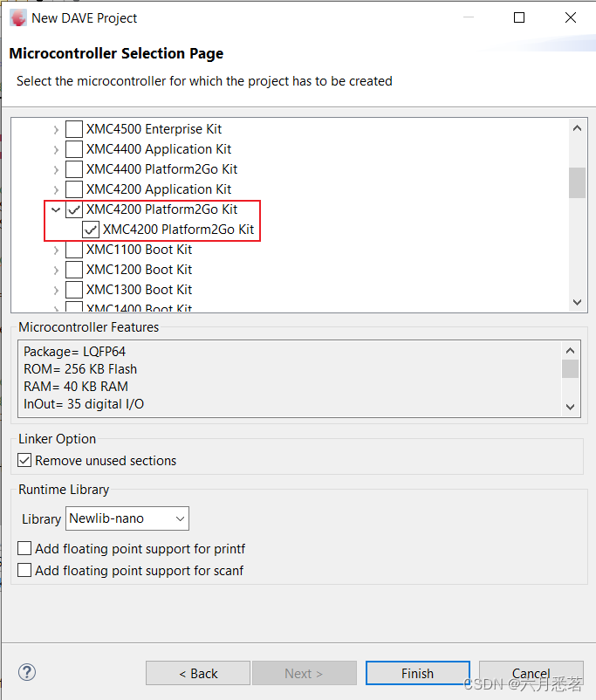596x700 pixels.
Task: Open the Newlib-nano Library dropdown
Action: click(127, 518)
